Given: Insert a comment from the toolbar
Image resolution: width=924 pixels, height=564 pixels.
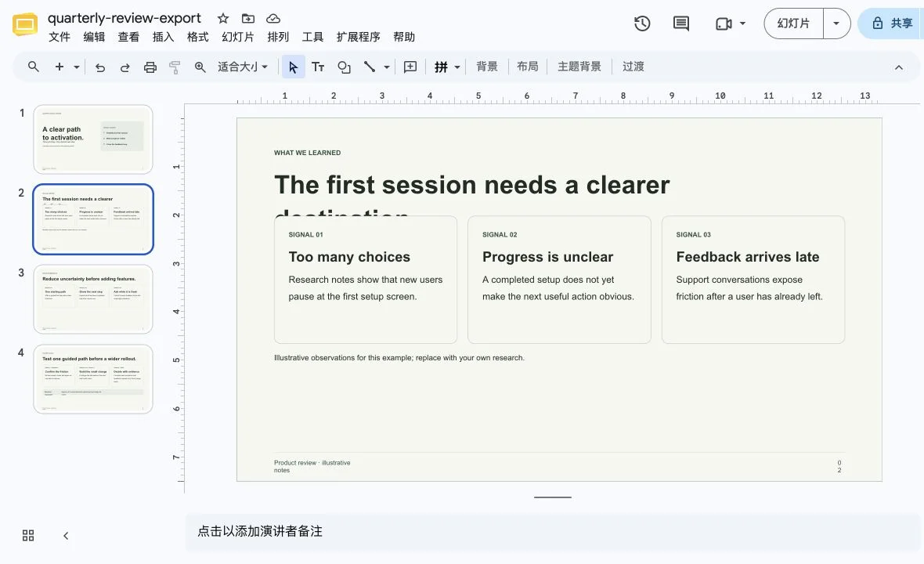Looking at the screenshot, I should [x=410, y=67].
